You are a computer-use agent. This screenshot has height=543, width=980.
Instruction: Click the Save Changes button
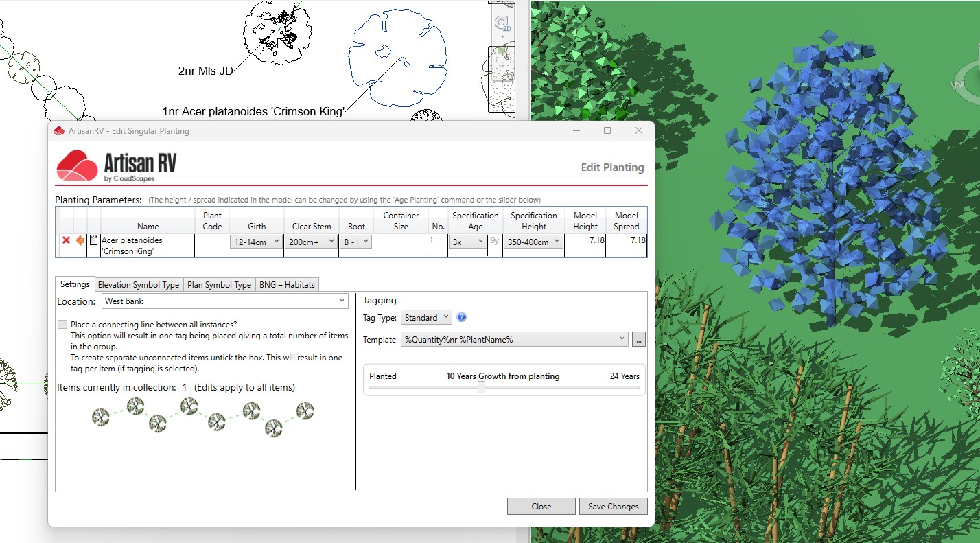(x=613, y=507)
